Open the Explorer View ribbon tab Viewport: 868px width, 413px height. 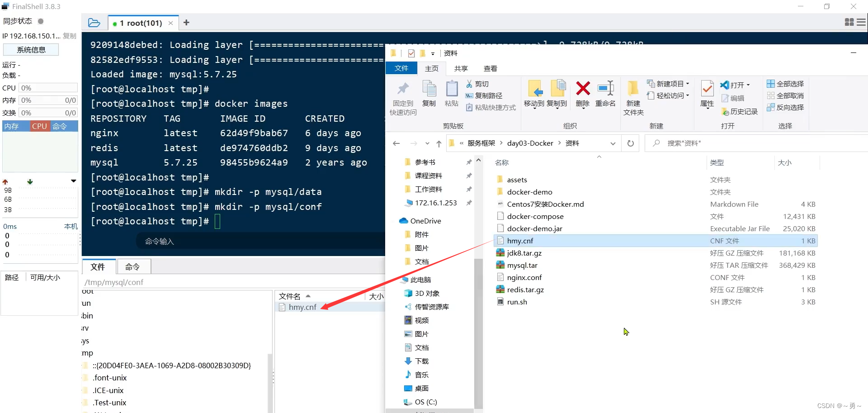coord(491,68)
